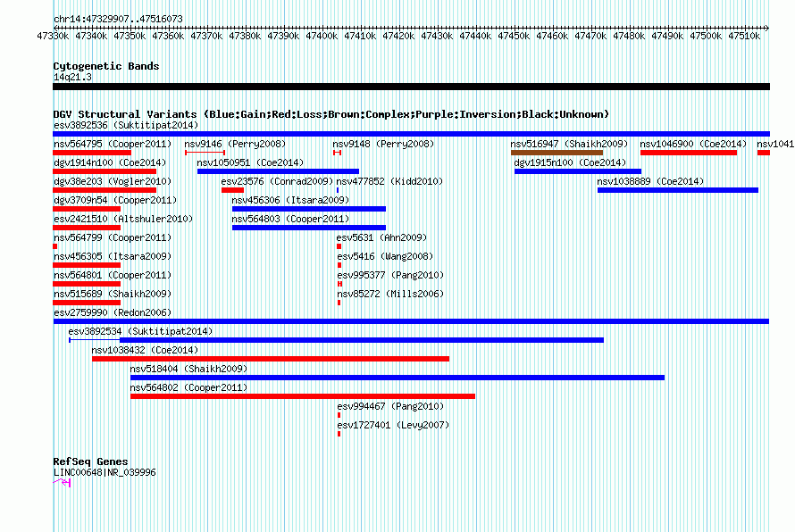
Task: Click the black 14q21.3 cytogenetic band
Action: point(411,87)
